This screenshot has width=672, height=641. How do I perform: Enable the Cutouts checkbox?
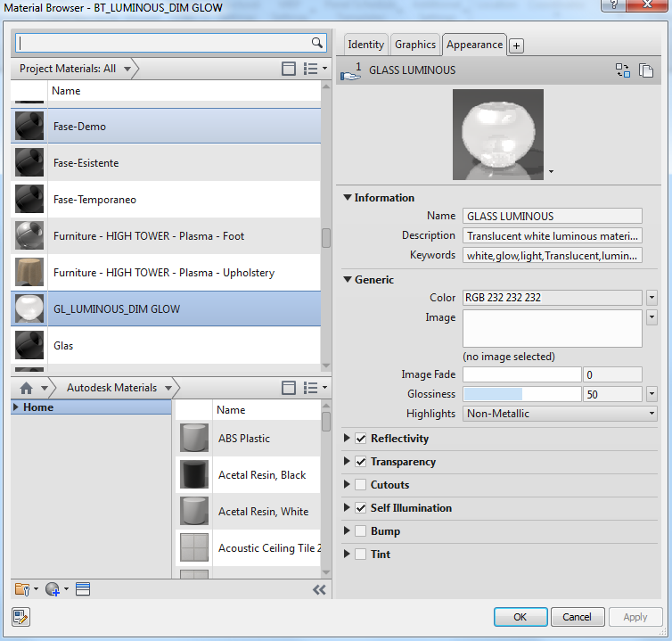[x=361, y=485]
